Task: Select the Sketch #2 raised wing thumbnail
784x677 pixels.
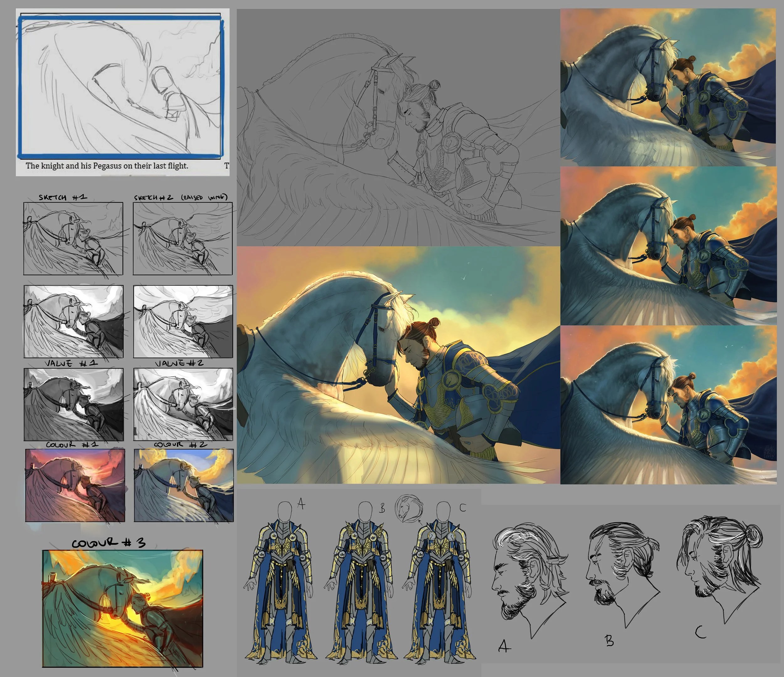Action: [x=183, y=239]
